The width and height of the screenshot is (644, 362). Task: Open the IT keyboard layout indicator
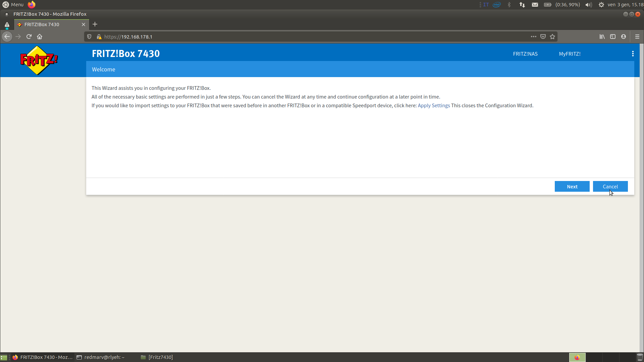click(486, 5)
